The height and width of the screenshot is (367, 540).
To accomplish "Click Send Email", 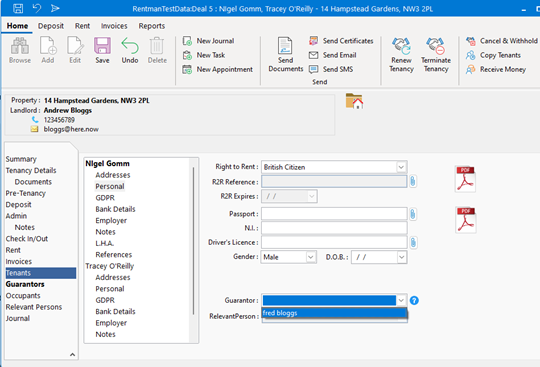I will pyautogui.click(x=333, y=55).
